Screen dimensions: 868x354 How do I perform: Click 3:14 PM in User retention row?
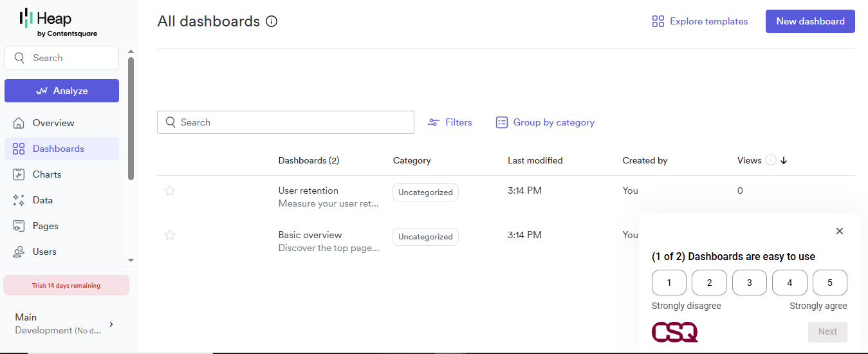524,191
